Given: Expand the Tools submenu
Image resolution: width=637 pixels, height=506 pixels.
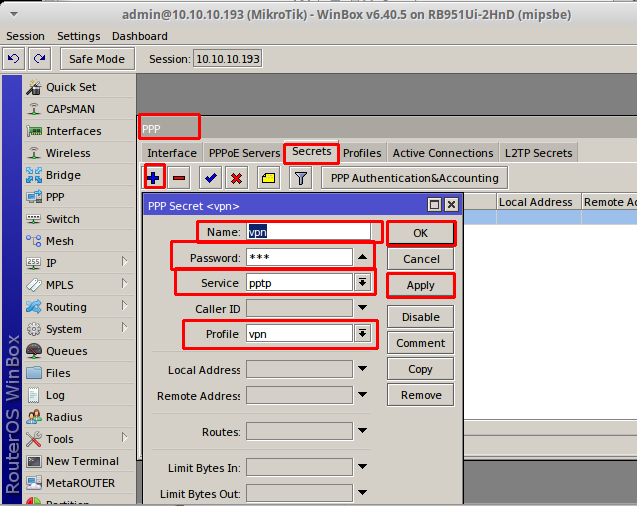Looking at the screenshot, I should pyautogui.click(x=125, y=438).
